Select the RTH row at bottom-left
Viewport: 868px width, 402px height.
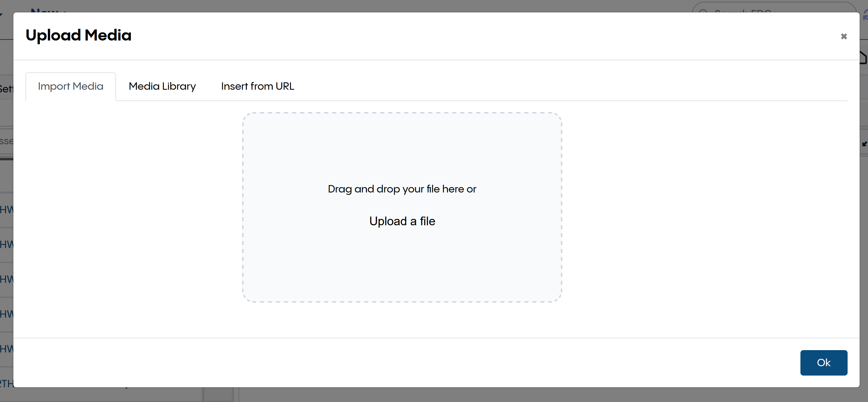(x=6, y=384)
